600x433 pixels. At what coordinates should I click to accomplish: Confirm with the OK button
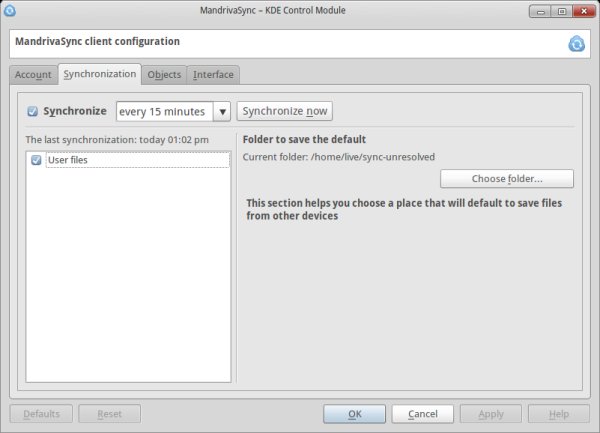point(354,414)
